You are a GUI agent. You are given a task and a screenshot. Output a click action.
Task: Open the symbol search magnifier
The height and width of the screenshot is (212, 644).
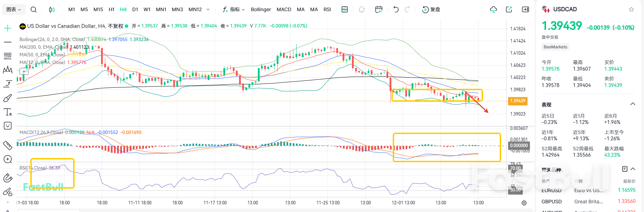click(33, 9)
